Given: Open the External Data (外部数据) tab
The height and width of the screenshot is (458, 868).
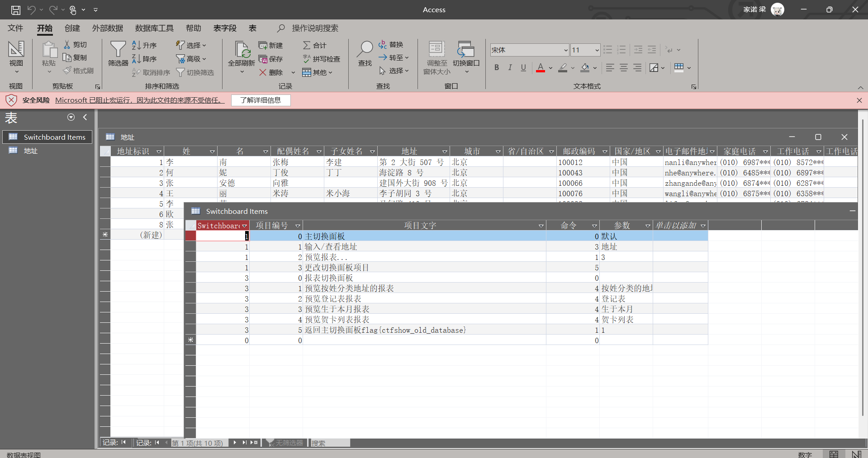Looking at the screenshot, I should click(108, 28).
